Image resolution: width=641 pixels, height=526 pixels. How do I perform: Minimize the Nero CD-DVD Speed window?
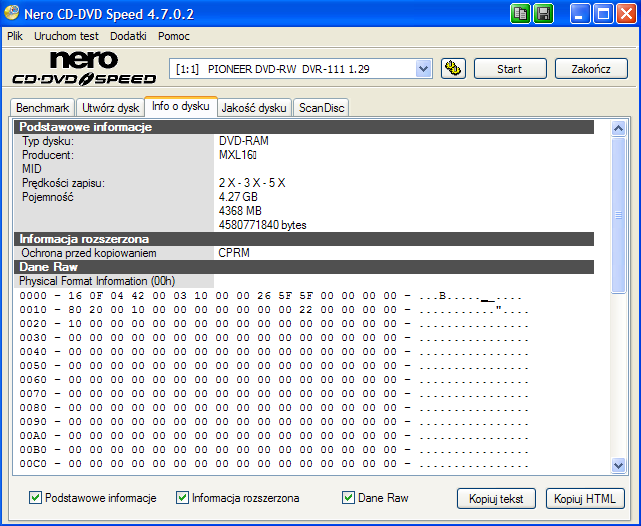[x=579, y=14]
